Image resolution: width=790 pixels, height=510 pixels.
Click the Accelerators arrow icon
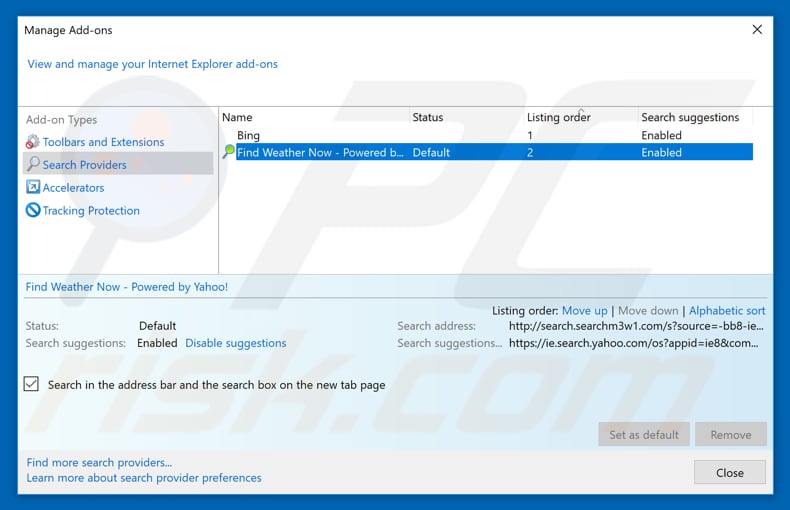point(33,187)
